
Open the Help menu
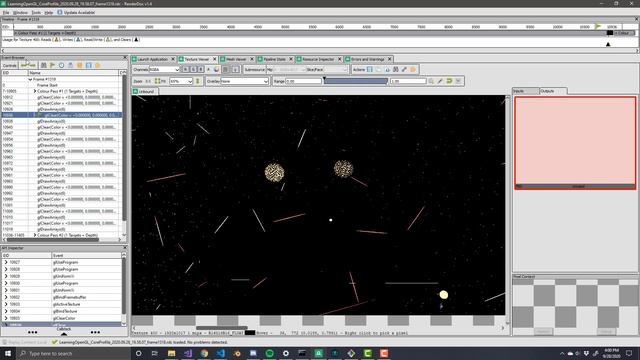49,13
